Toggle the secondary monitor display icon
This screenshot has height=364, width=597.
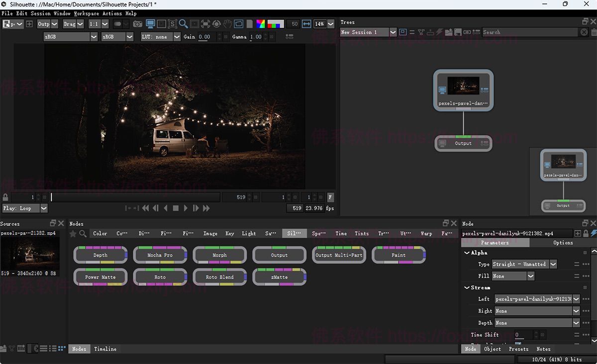click(150, 24)
